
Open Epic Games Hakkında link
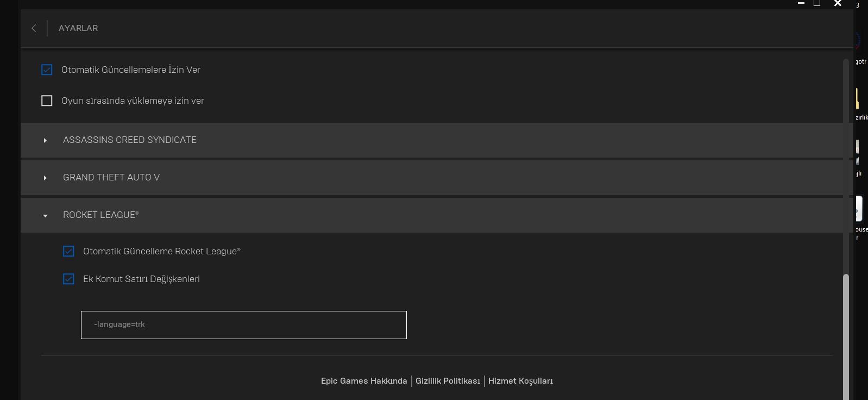[364, 381]
